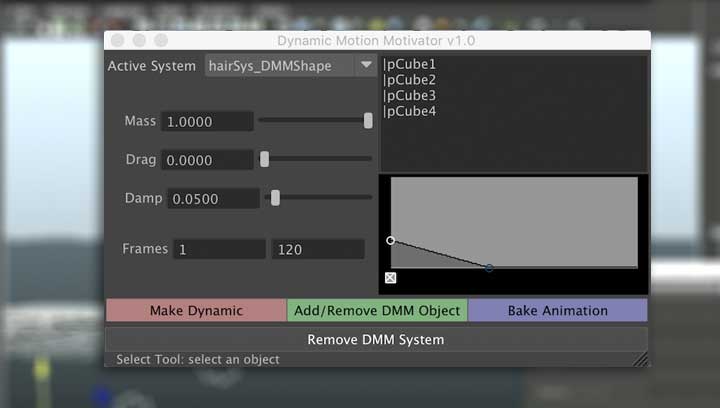Viewport: 720px width, 408px height.
Task: Click the Damp value input field
Action: coord(212,199)
